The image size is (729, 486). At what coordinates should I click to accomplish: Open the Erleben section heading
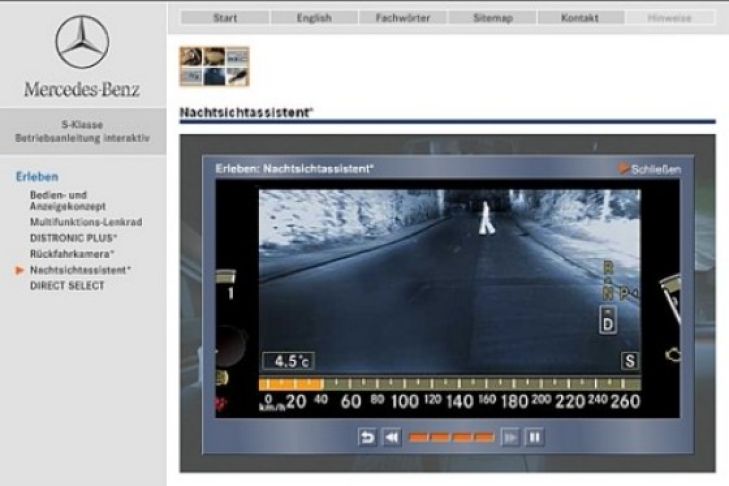pos(37,177)
